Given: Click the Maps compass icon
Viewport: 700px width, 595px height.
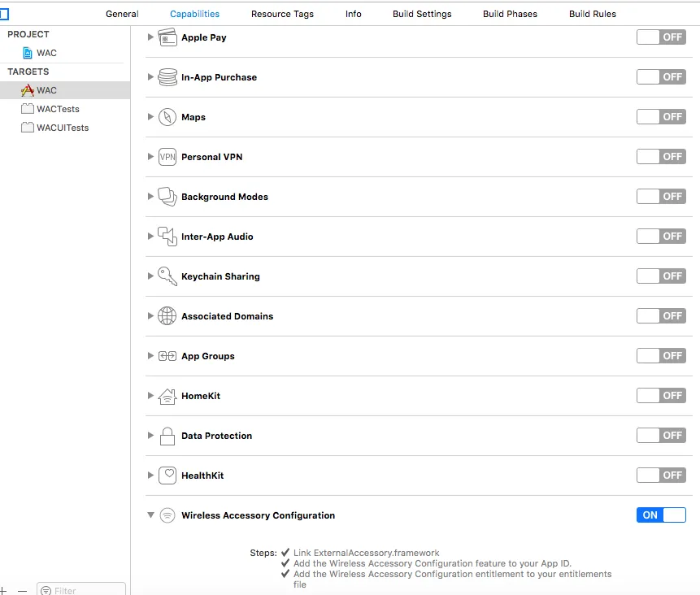Looking at the screenshot, I should coord(167,117).
